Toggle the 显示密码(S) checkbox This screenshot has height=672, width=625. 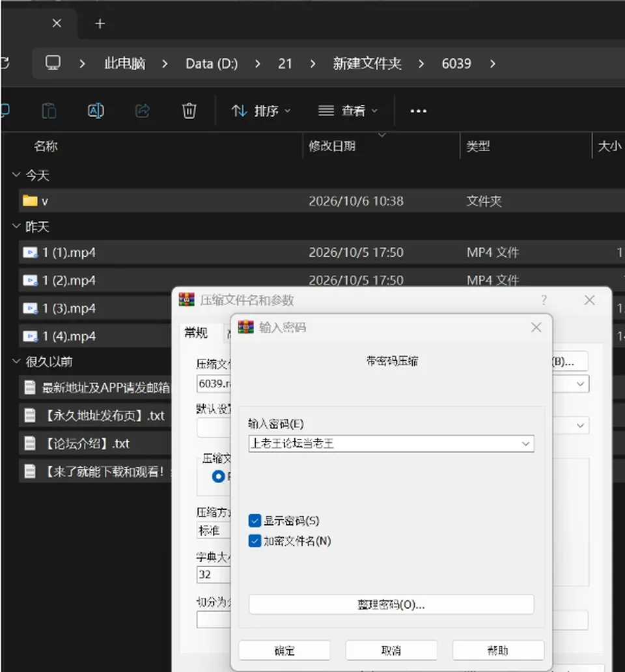pos(255,521)
